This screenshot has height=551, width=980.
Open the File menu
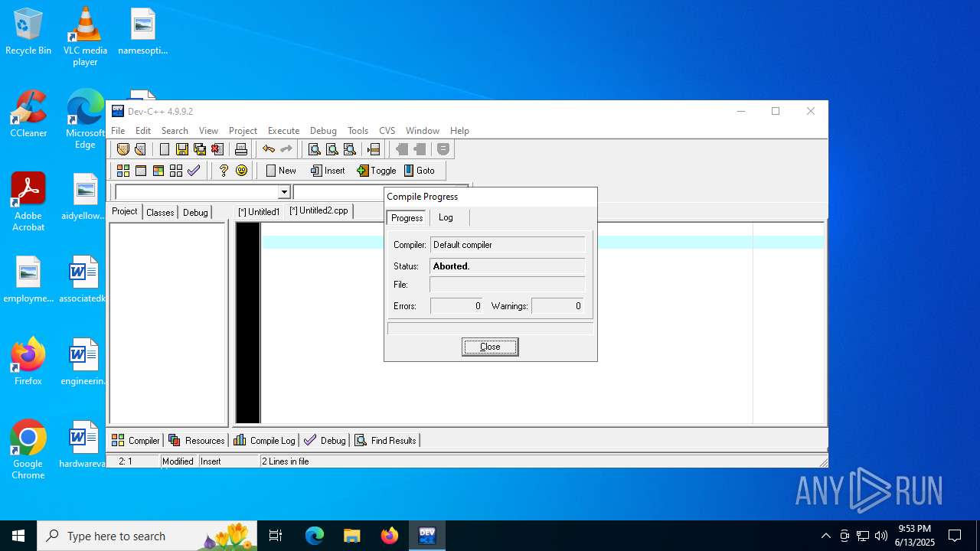pyautogui.click(x=118, y=131)
